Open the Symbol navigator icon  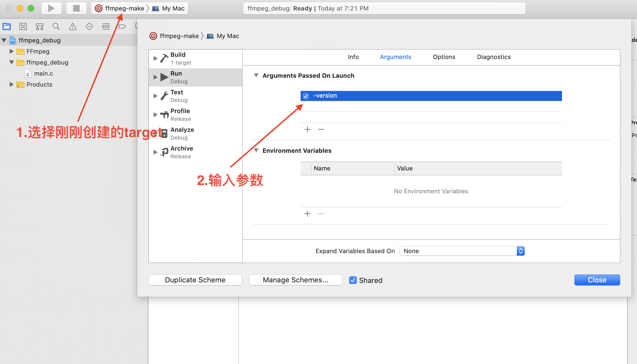(x=40, y=26)
